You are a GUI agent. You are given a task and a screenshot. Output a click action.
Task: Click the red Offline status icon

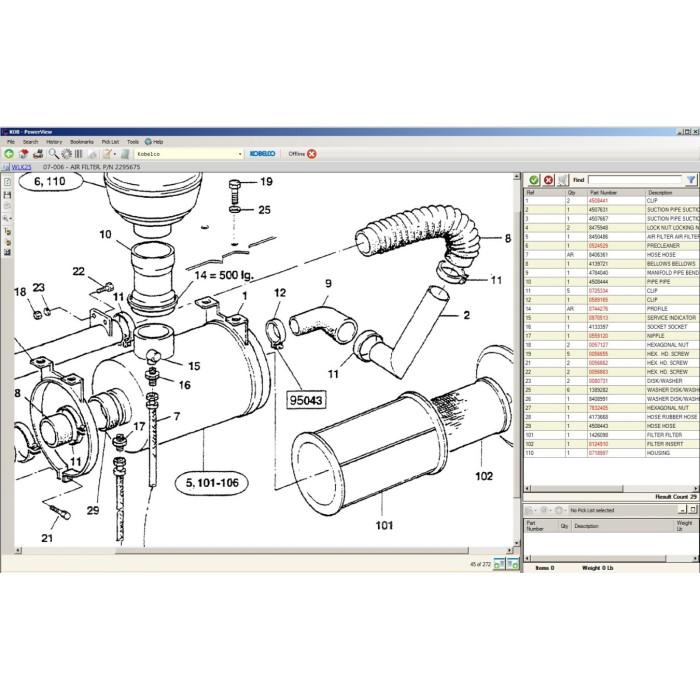click(x=312, y=154)
